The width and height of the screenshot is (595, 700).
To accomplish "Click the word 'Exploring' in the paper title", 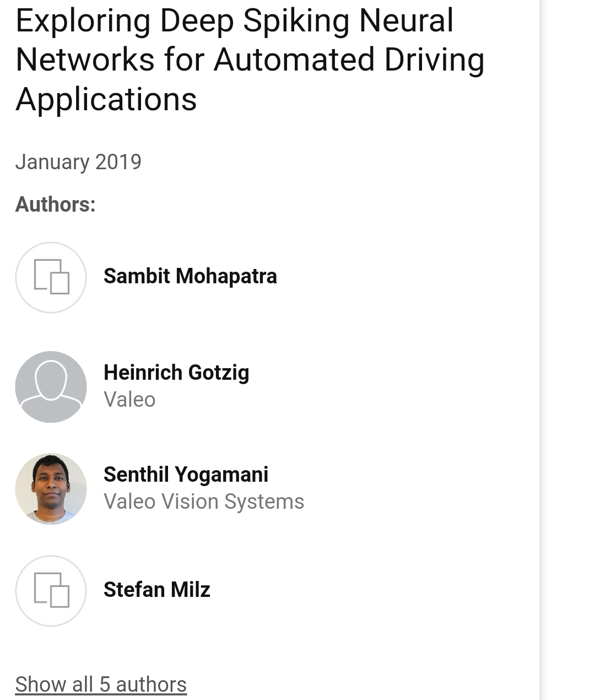I will point(83,21).
